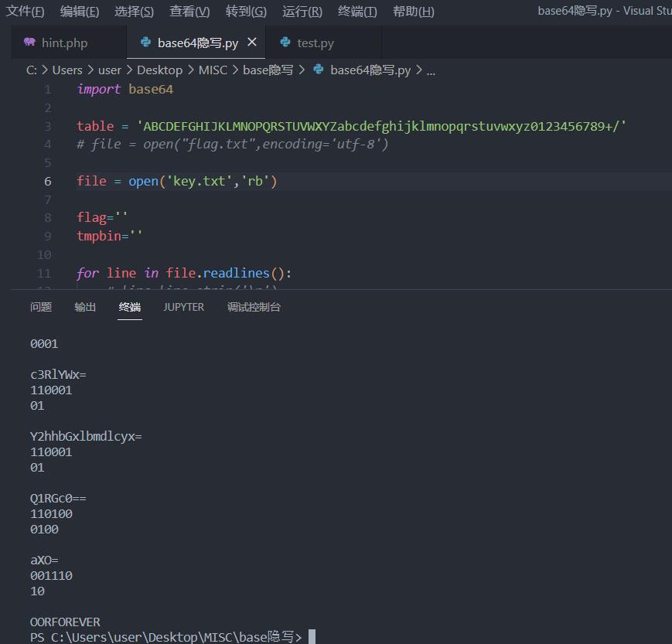Switch to the hint.php tab
Viewport: 672px width, 644px height.
click(64, 43)
